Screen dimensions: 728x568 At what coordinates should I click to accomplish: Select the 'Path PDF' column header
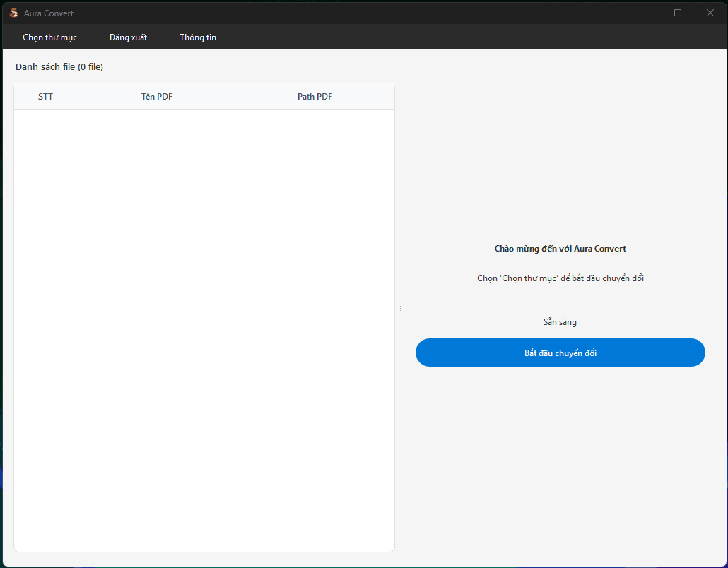315,97
